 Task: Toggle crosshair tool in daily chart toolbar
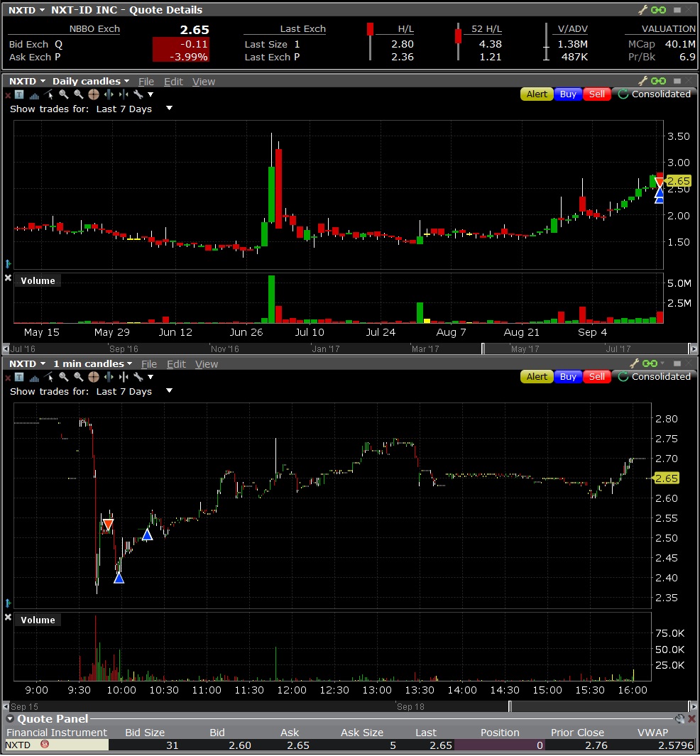[94, 94]
